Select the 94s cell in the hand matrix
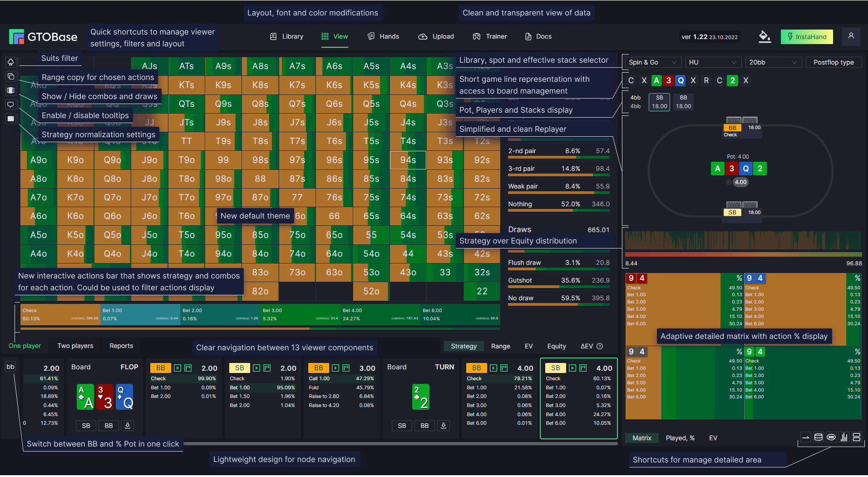Screen dimensions: 868x477 [x=408, y=160]
